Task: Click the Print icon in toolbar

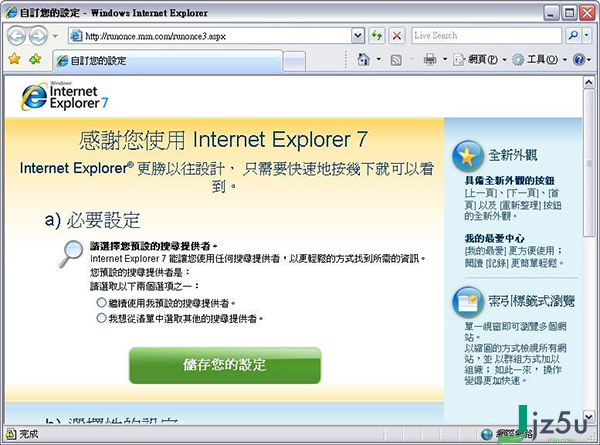Action: pyautogui.click(x=430, y=60)
